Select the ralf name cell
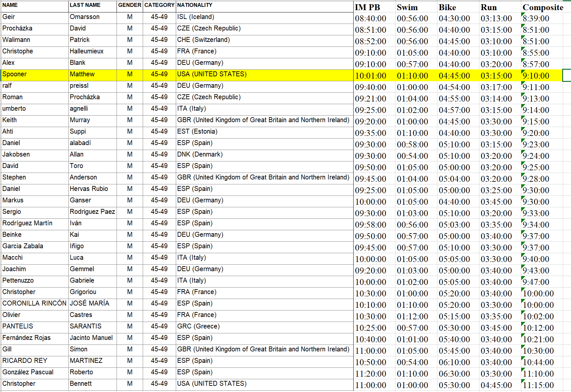This screenshot has height=392, width=571. click(34, 87)
